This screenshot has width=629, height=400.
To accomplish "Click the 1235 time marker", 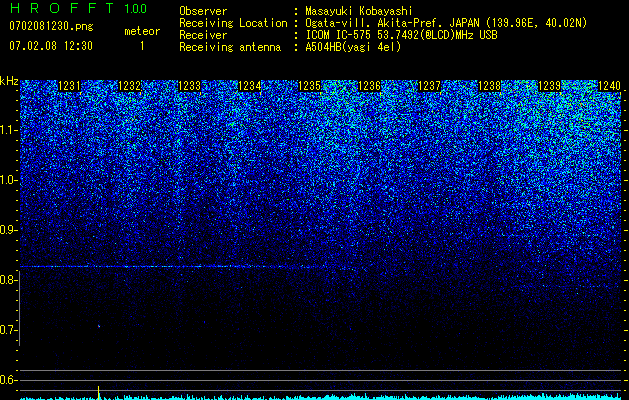I will coord(309,86).
